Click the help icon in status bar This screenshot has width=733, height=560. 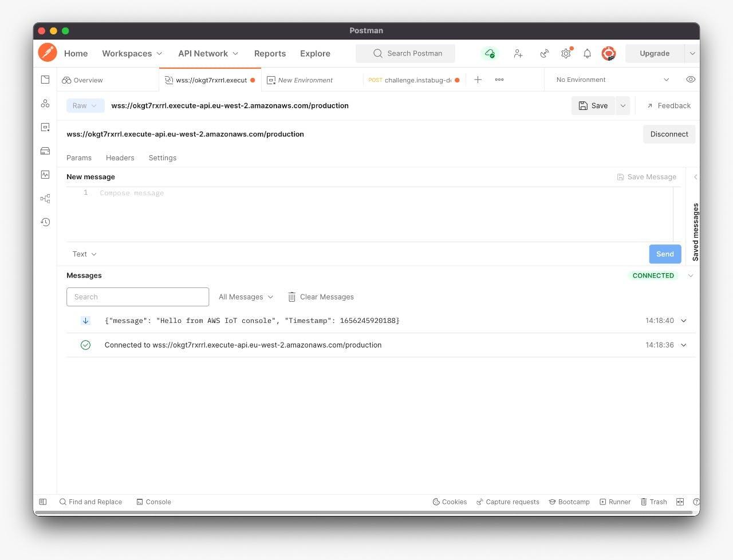696,502
